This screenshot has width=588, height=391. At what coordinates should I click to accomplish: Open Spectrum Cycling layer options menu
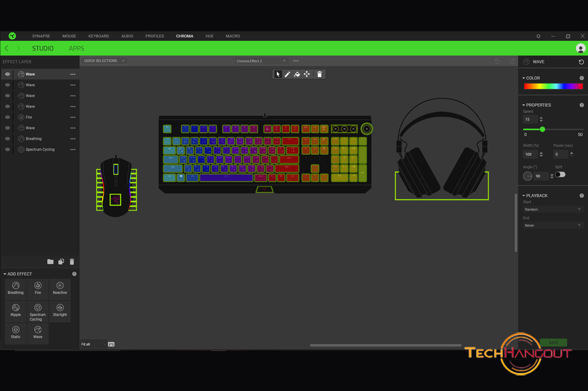[x=73, y=150]
